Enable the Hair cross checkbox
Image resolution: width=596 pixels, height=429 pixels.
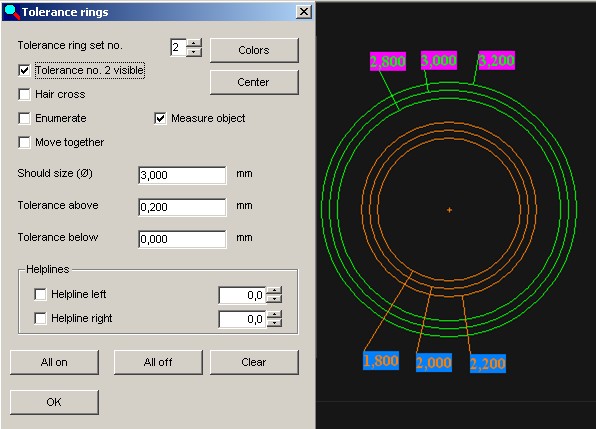pos(24,94)
